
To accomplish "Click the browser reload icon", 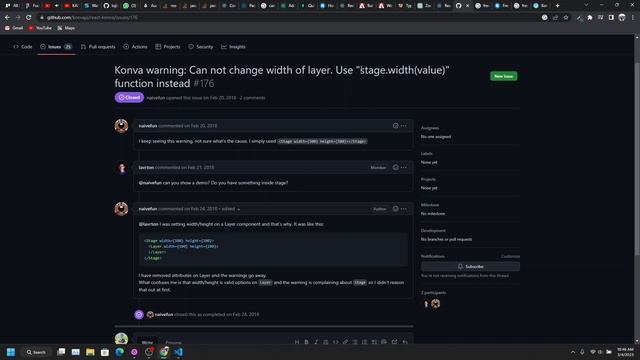I will tap(28, 18).
